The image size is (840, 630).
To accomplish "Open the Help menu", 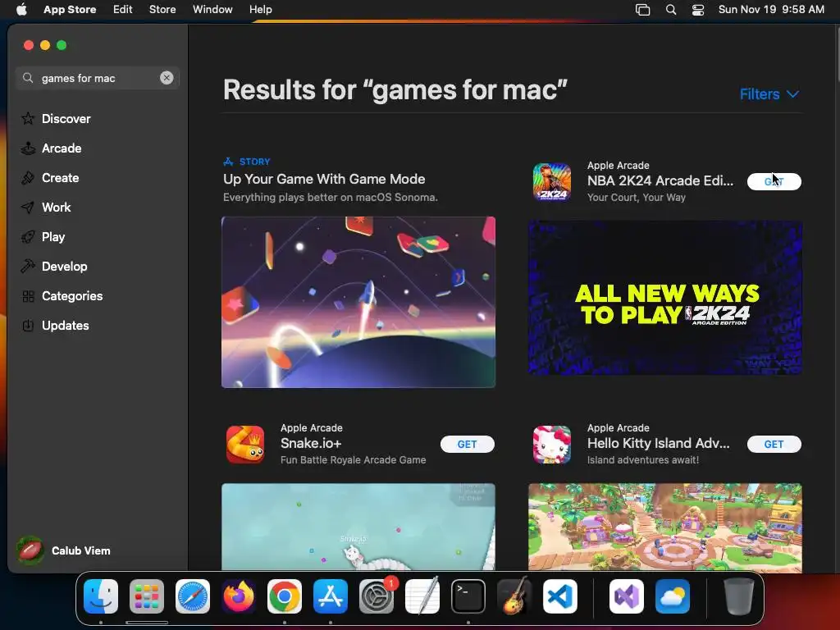I will 260,9.
